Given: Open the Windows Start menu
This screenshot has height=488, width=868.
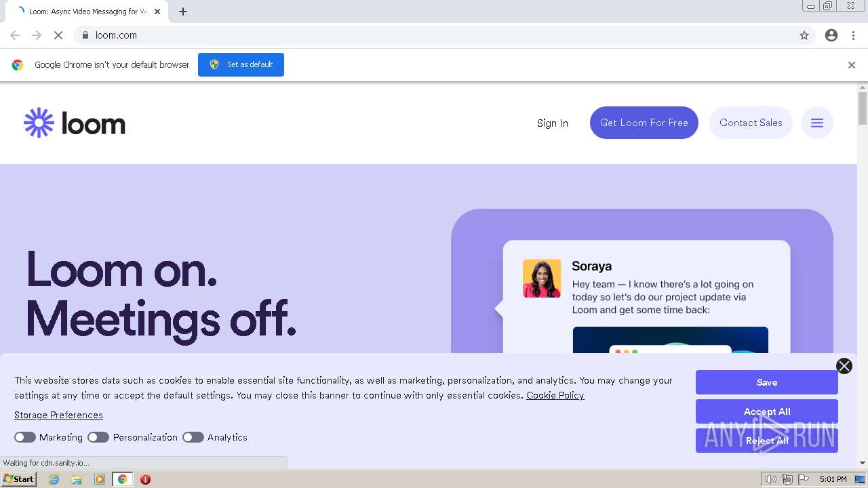Looking at the screenshot, I should coord(19,479).
